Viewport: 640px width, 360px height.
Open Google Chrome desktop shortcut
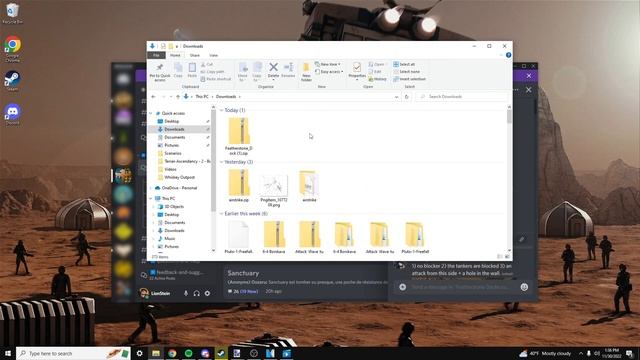point(13,49)
